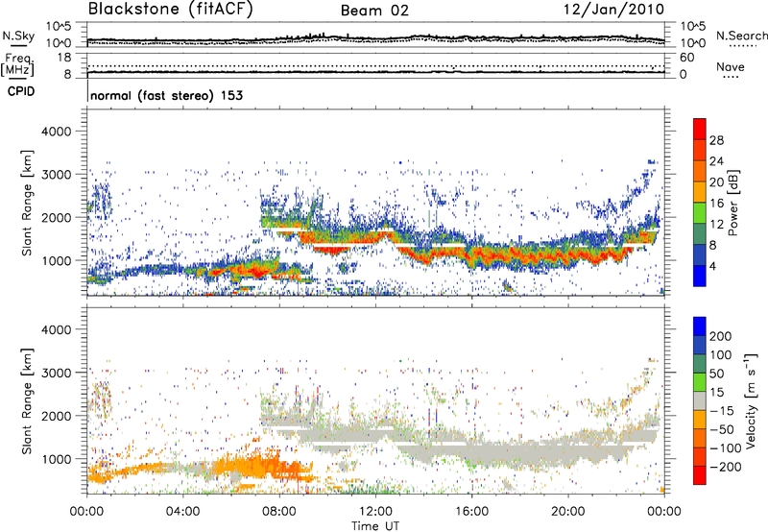Select the '12' power colorbar value

pos(716,225)
